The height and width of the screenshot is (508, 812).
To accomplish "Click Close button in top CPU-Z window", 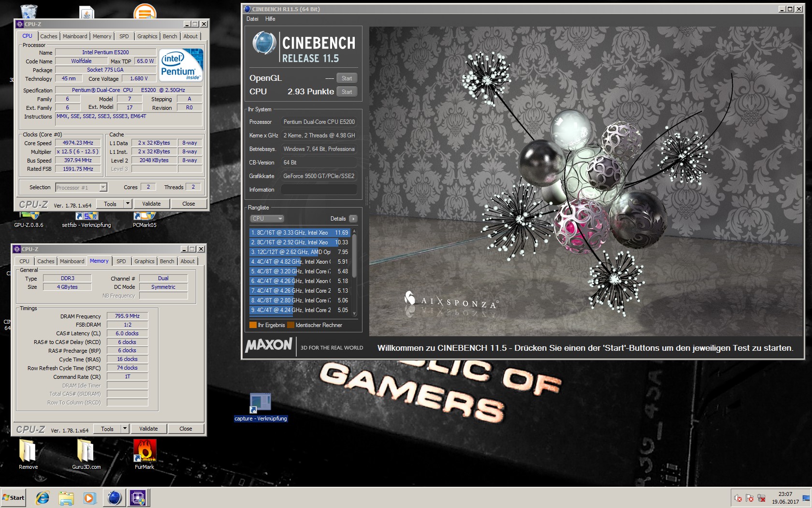I will [188, 204].
